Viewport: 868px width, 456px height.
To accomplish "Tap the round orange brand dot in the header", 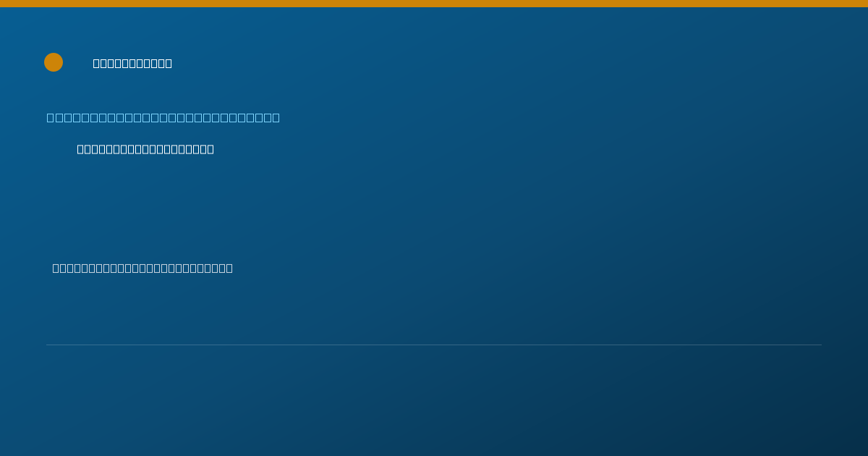I will point(54,62).
